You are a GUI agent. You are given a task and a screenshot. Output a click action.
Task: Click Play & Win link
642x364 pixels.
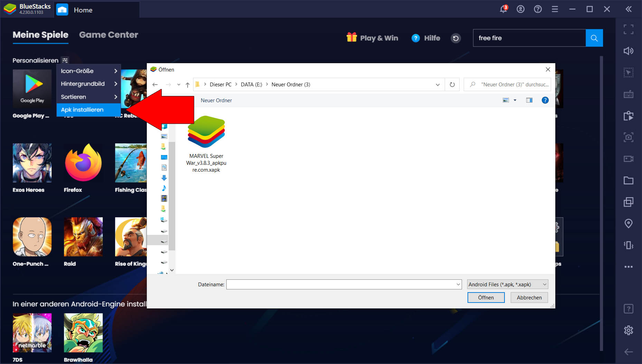(x=372, y=38)
